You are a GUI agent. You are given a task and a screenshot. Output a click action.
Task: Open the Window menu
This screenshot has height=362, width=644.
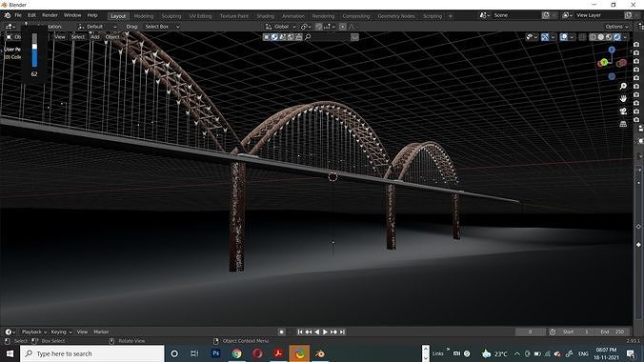click(x=72, y=15)
